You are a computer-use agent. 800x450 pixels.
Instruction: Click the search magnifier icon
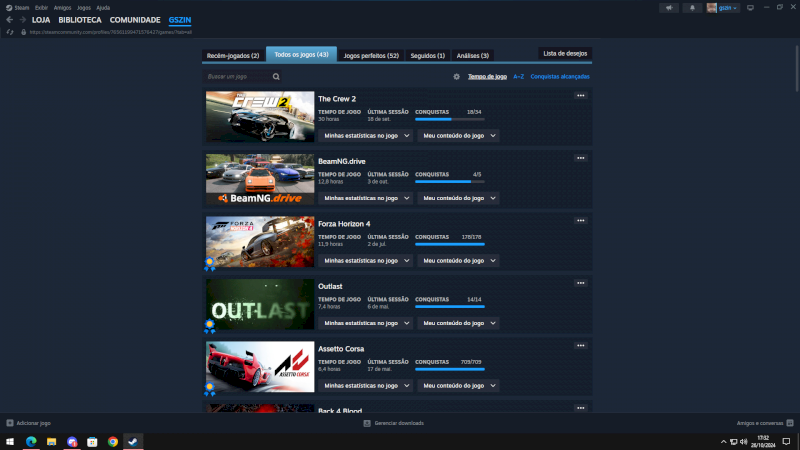(x=276, y=76)
